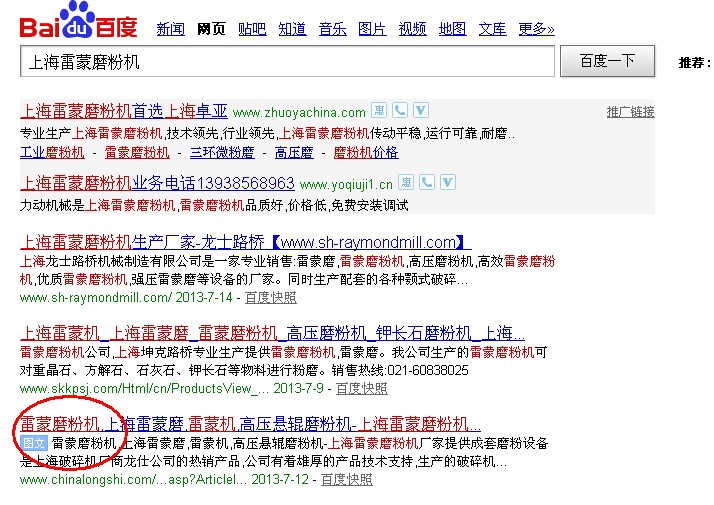The height and width of the screenshot is (505, 714).
Task: Select the 网页 tab
Action: point(211,29)
